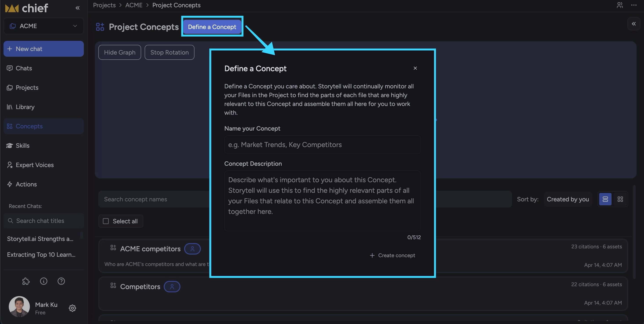Open recent chat Storytell.ai Strengths
Image resolution: width=644 pixels, height=324 pixels.
tap(40, 239)
